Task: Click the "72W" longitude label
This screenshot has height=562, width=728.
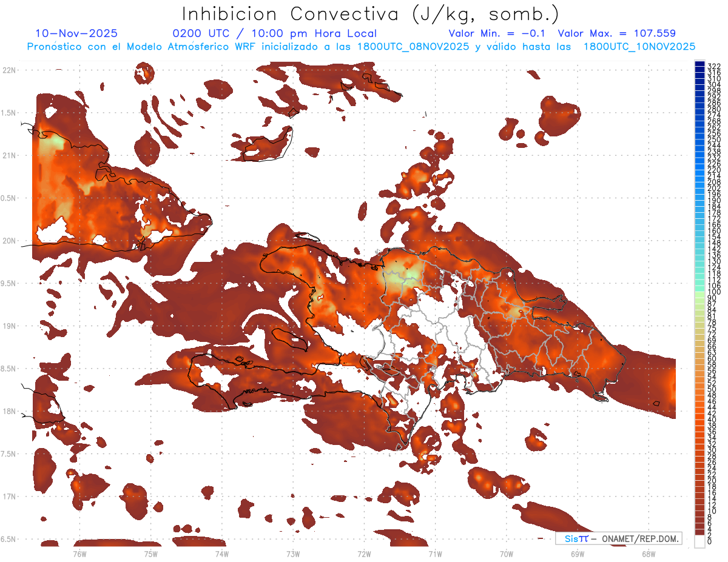Action: pos(364,554)
